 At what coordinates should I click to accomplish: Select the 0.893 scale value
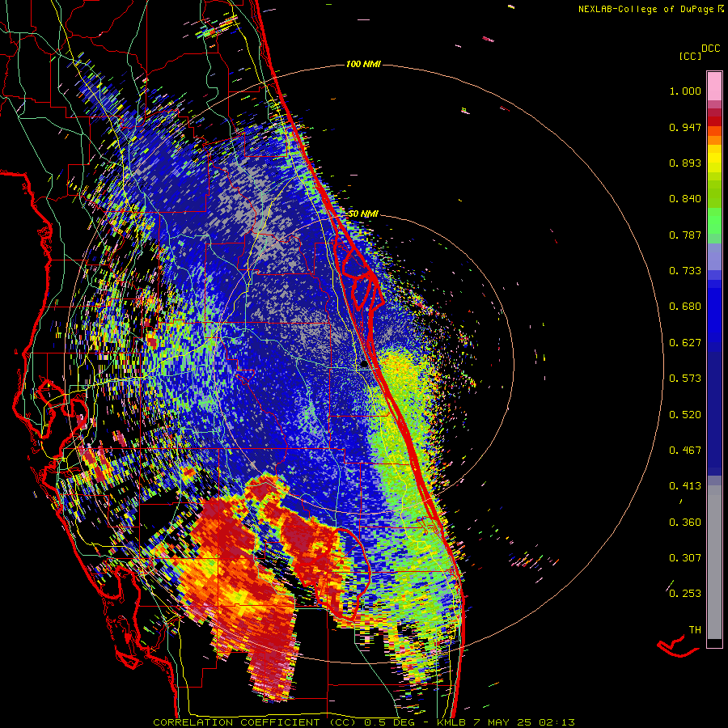[x=685, y=163]
